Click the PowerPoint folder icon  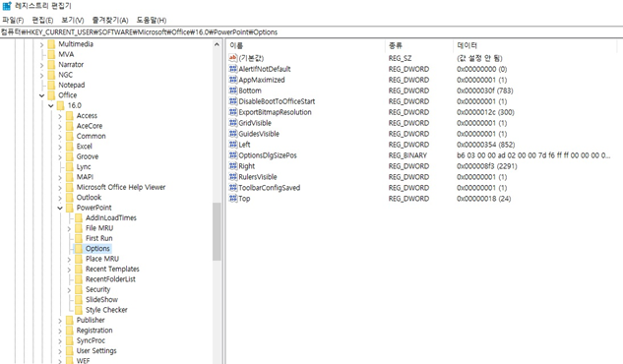[70, 208]
